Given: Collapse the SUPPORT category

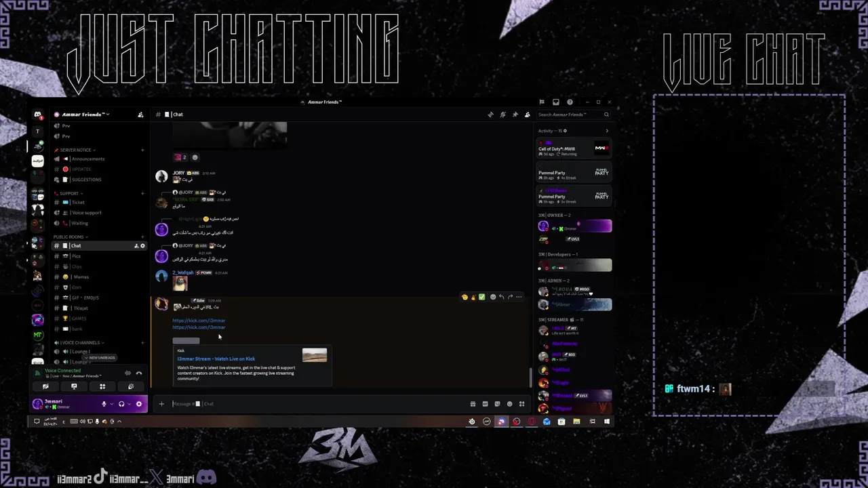Looking at the screenshot, I should 68,193.
